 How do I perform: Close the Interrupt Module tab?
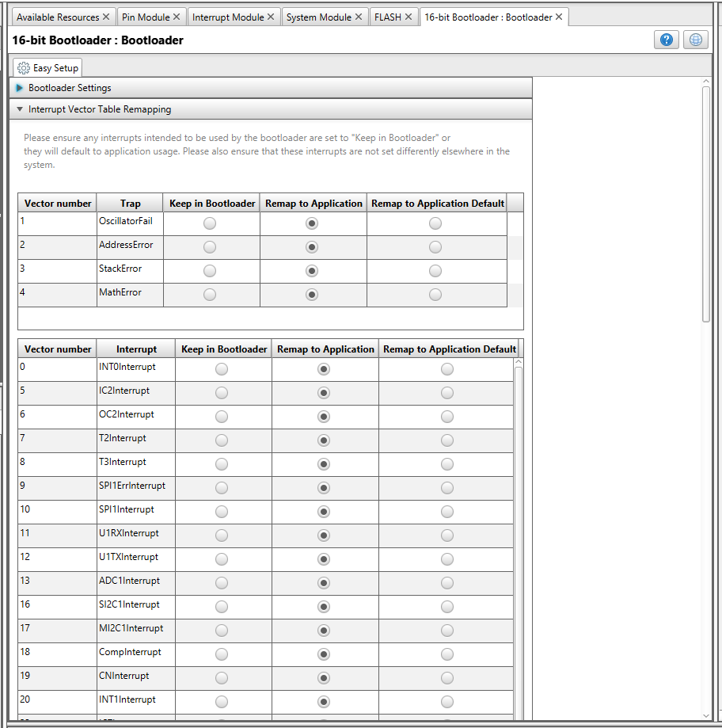click(271, 17)
